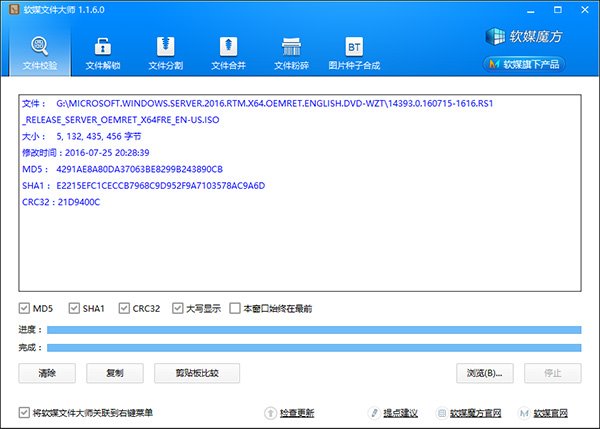Minimize the 软媒文件大师 window
The width and height of the screenshot is (600, 429).
click(x=530, y=10)
